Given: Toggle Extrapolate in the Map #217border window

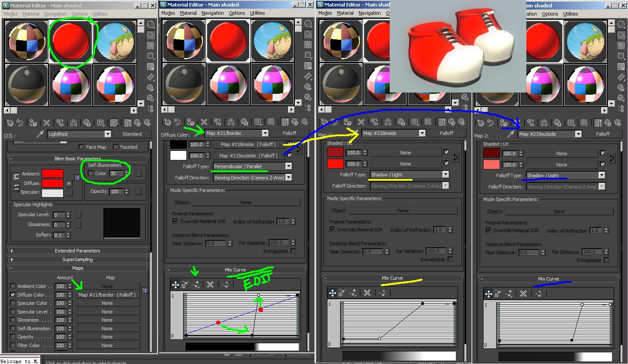Looking at the screenshot, I should [x=293, y=251].
